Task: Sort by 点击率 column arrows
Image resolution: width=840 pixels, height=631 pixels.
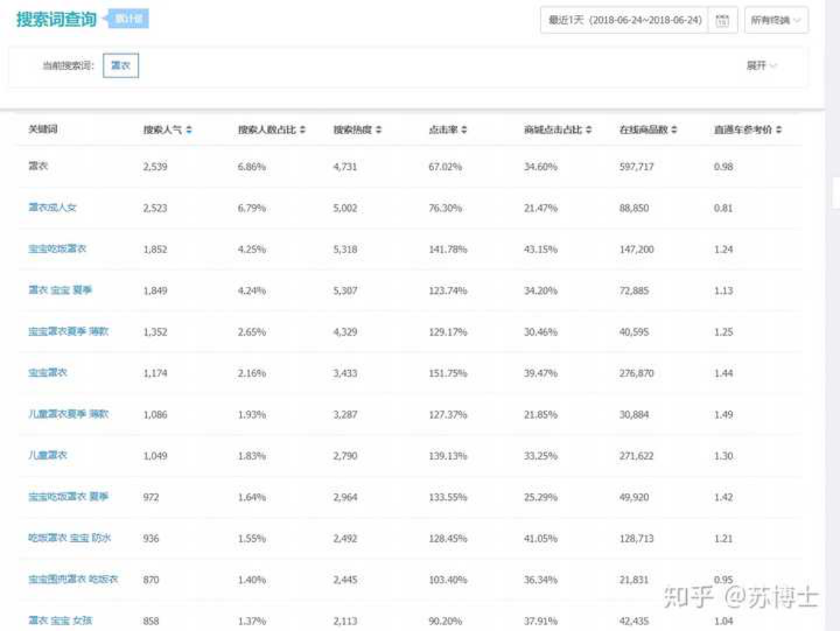Action: pos(464,129)
